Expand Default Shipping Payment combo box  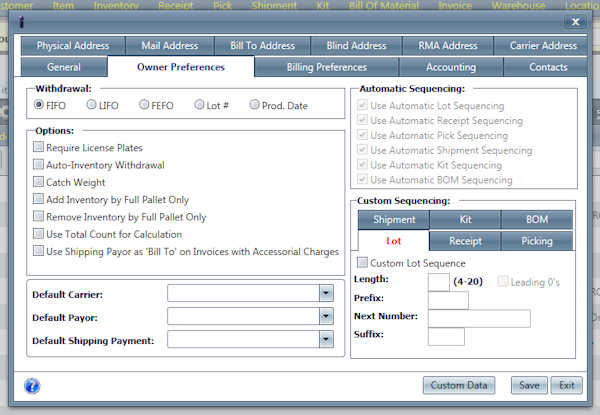pyautogui.click(x=325, y=339)
